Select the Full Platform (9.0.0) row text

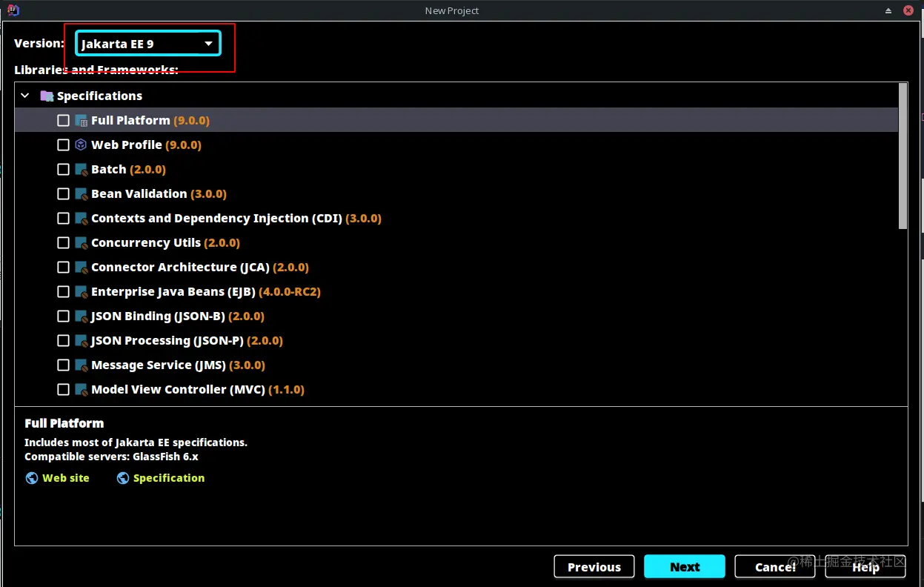[150, 120]
